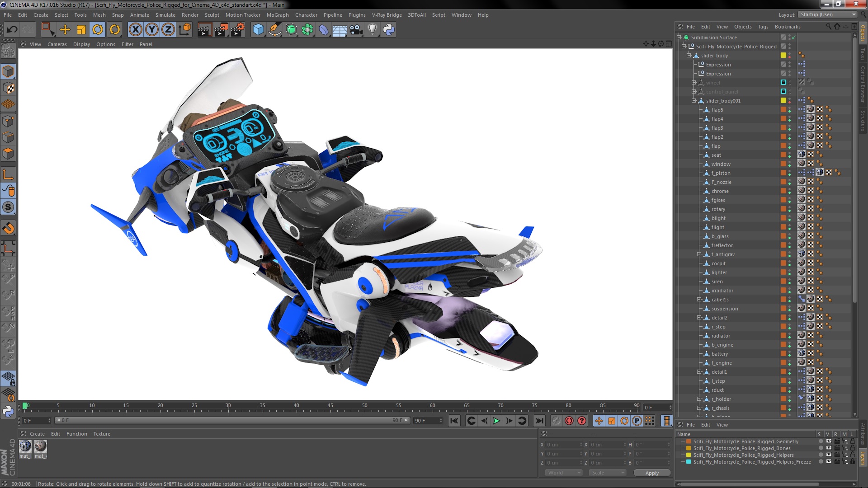
Task: Collapse the slider_body001 hierarchy
Action: (693, 101)
